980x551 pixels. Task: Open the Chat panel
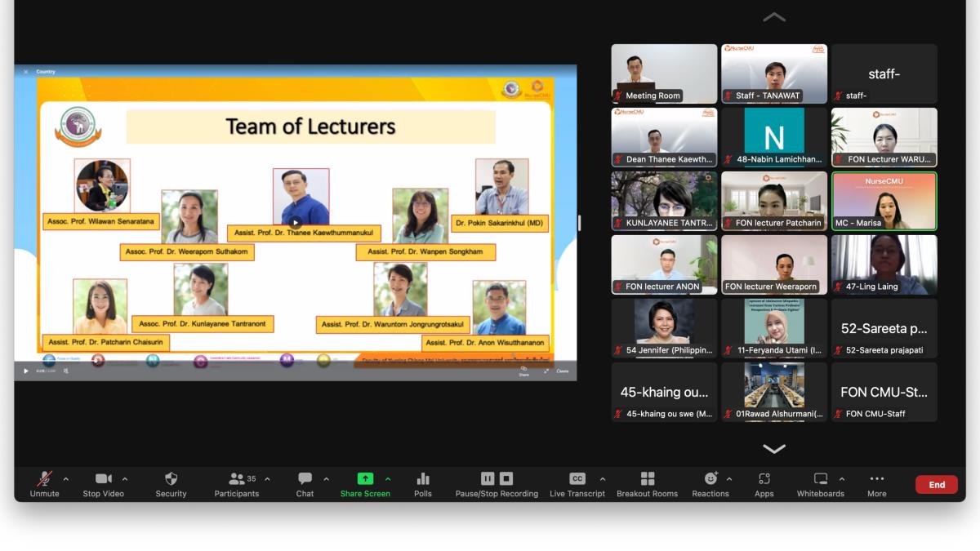pyautogui.click(x=305, y=483)
